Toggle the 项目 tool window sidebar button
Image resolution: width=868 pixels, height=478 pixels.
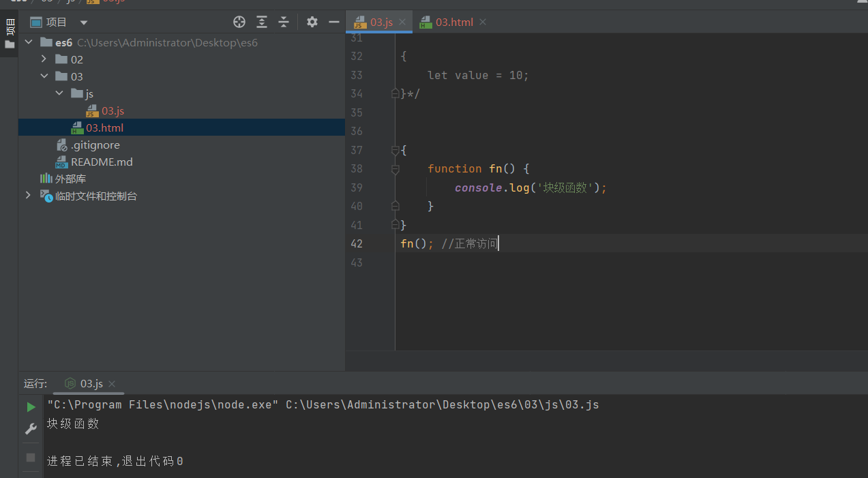click(x=10, y=33)
